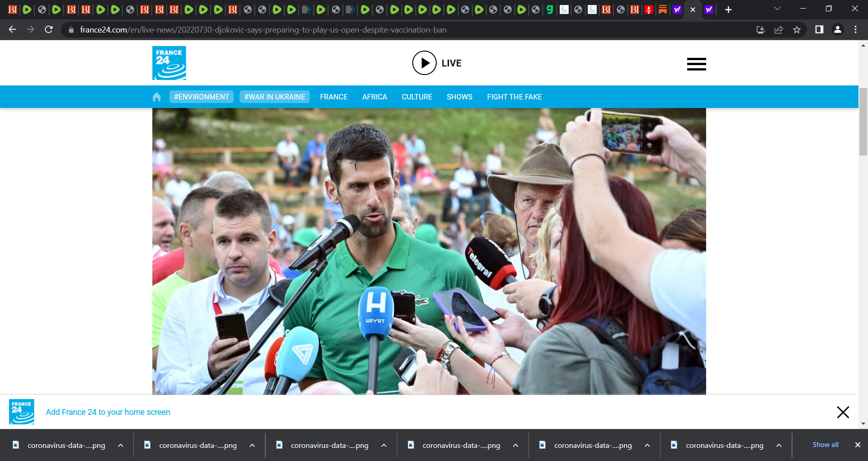Image resolution: width=868 pixels, height=461 pixels.
Task: Expand options for the second downloaded file
Action: (x=252, y=445)
